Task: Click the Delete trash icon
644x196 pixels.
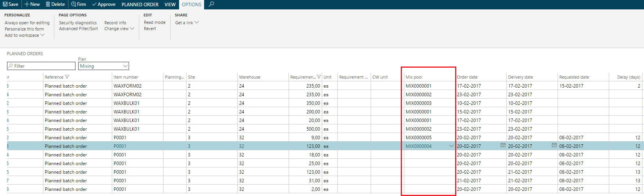Action: tap(48, 4)
